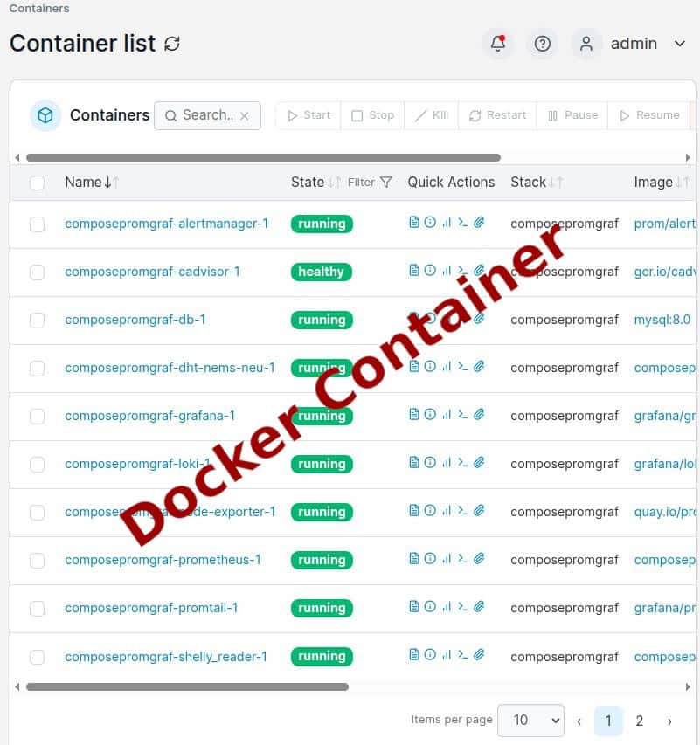Open exec console icon for composepromgraf-prometheus-1
This screenshot has width=700, height=745.
(463, 559)
